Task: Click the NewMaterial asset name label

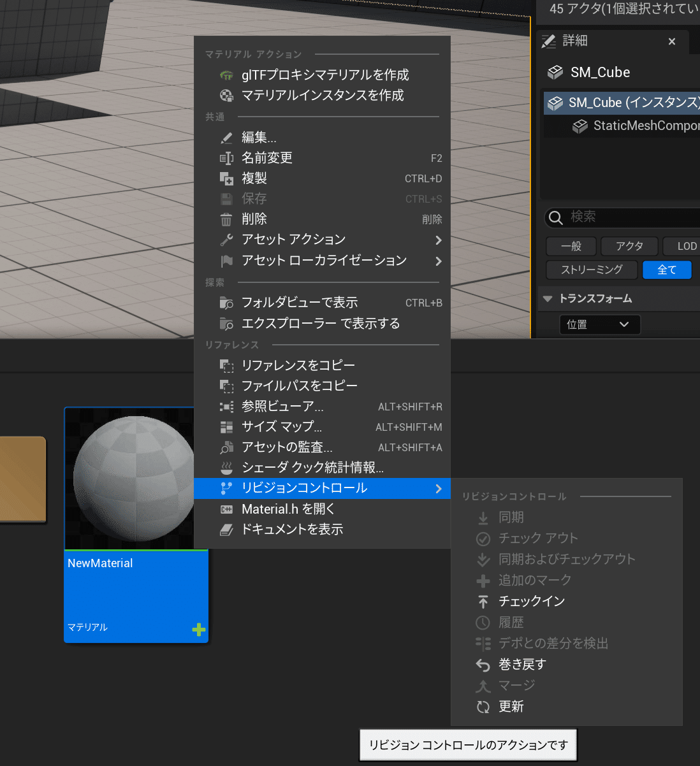Action: point(100,563)
